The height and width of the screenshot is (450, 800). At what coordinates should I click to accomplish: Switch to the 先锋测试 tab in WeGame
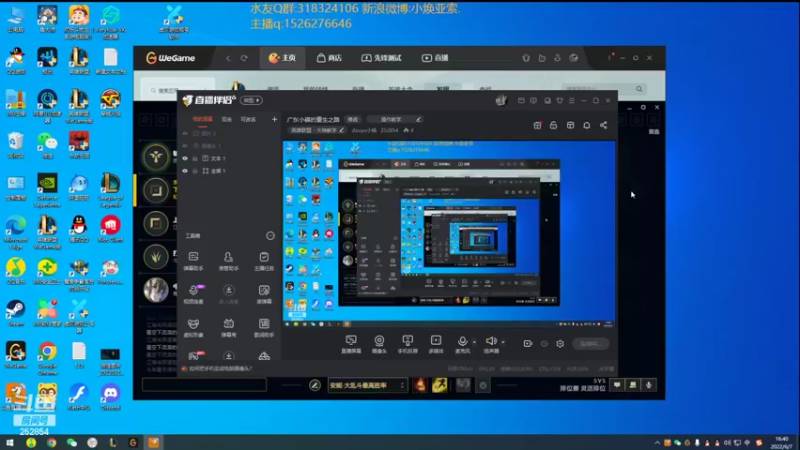tap(381, 58)
